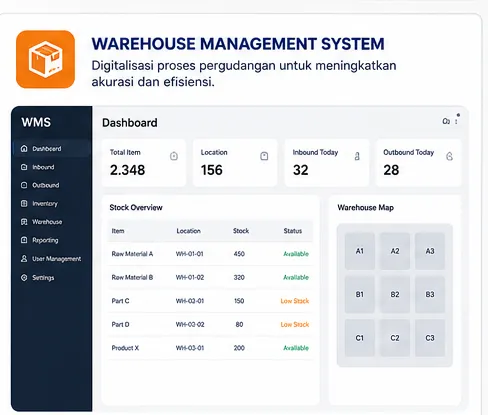This screenshot has width=488, height=415.
Task: Click the Location column header in table
Action: point(188,231)
